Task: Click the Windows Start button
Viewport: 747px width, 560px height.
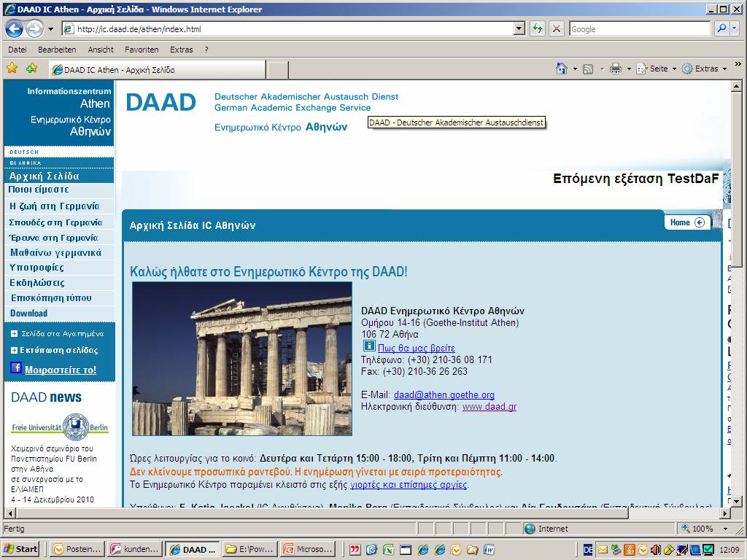Action: pos(20,549)
